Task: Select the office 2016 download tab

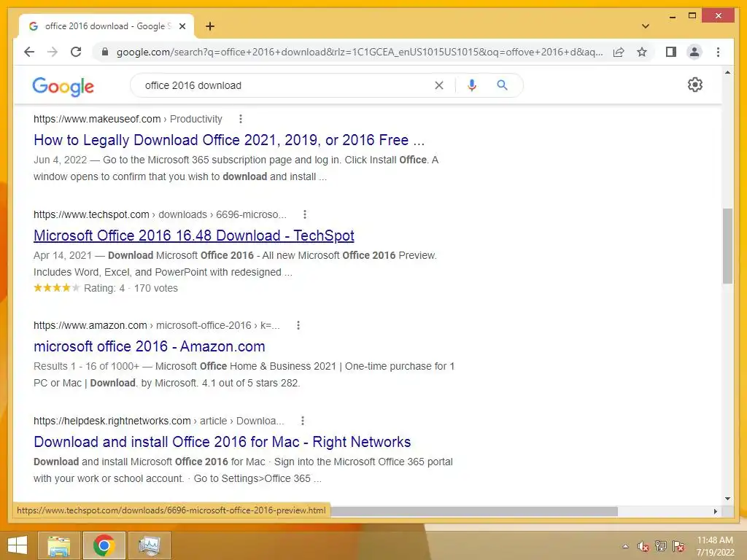Action: click(x=107, y=26)
